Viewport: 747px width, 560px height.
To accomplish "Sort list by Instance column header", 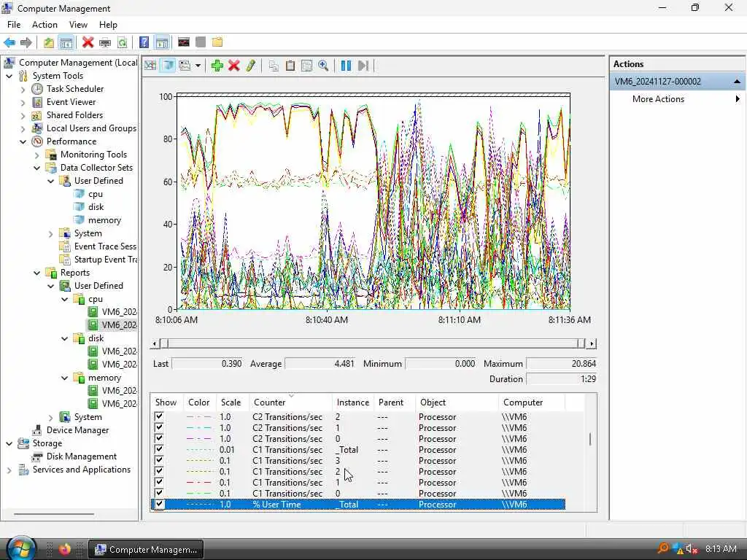I will (x=352, y=402).
